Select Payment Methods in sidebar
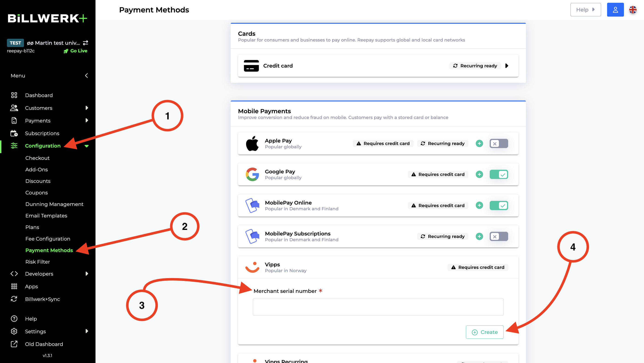The height and width of the screenshot is (363, 644). [x=49, y=250]
